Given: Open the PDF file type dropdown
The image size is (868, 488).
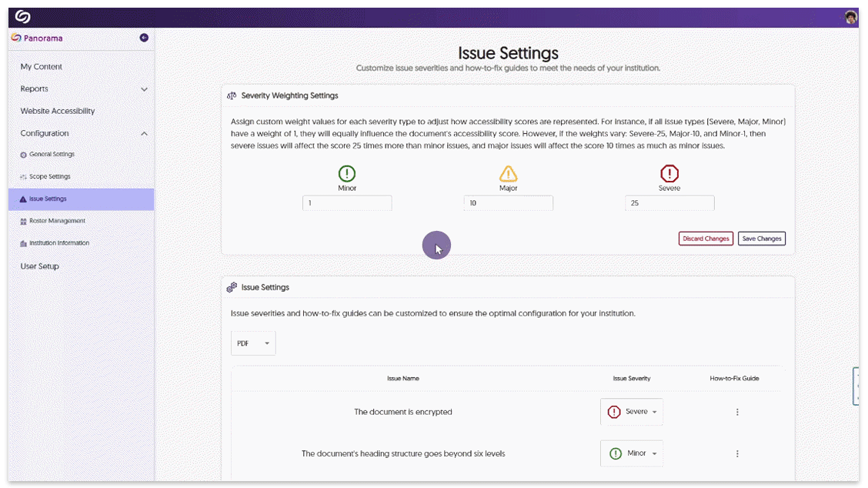Looking at the screenshot, I should [x=252, y=343].
